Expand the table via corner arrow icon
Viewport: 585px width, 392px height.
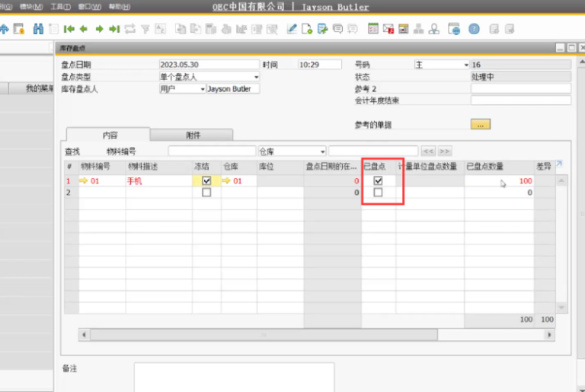click(559, 164)
